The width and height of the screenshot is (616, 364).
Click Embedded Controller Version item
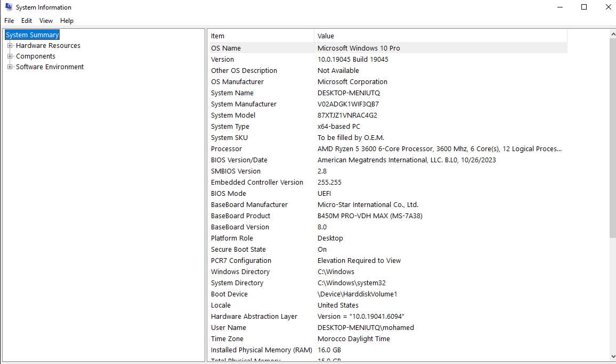tap(257, 183)
